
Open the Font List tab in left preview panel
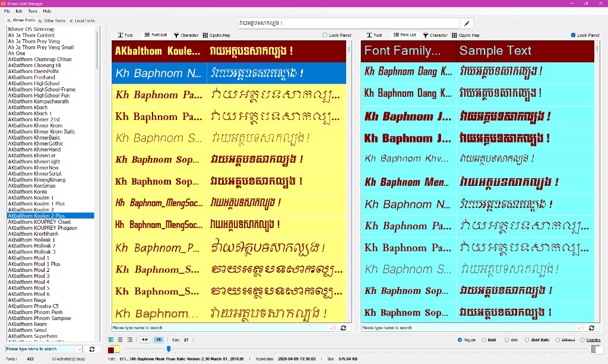(x=156, y=35)
